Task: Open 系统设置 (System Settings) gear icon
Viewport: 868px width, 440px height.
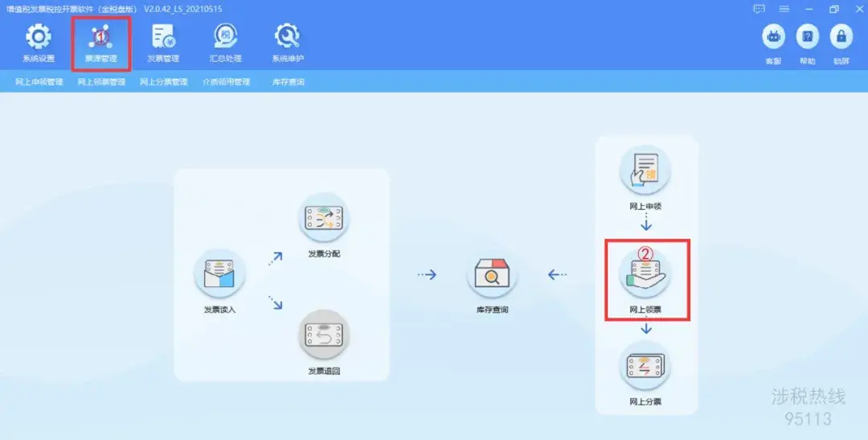Action: (x=39, y=37)
